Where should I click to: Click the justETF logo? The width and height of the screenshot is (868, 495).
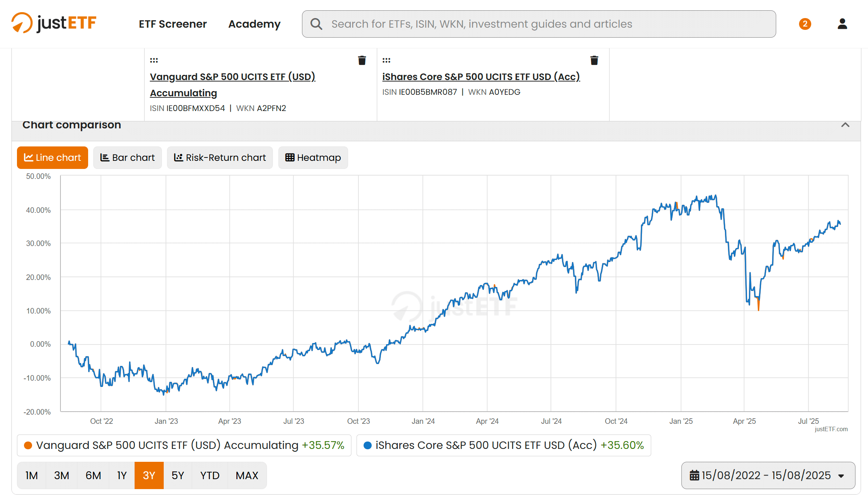click(54, 23)
